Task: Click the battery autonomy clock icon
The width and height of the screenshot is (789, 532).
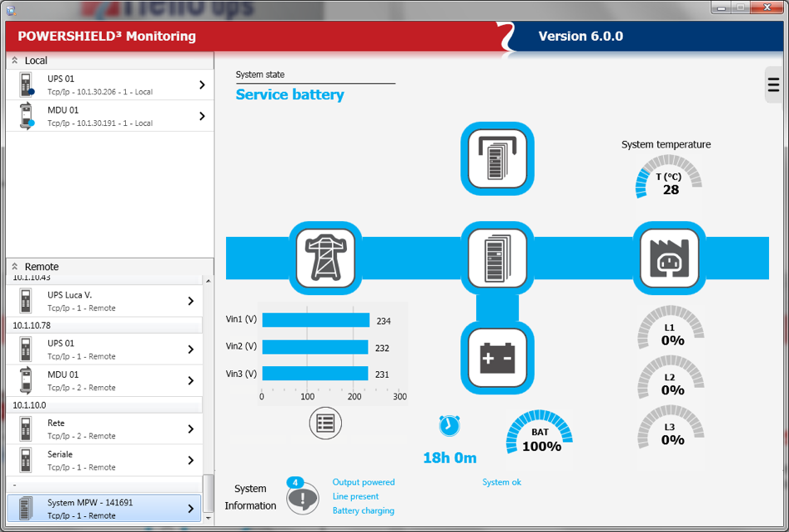Action: click(x=449, y=425)
